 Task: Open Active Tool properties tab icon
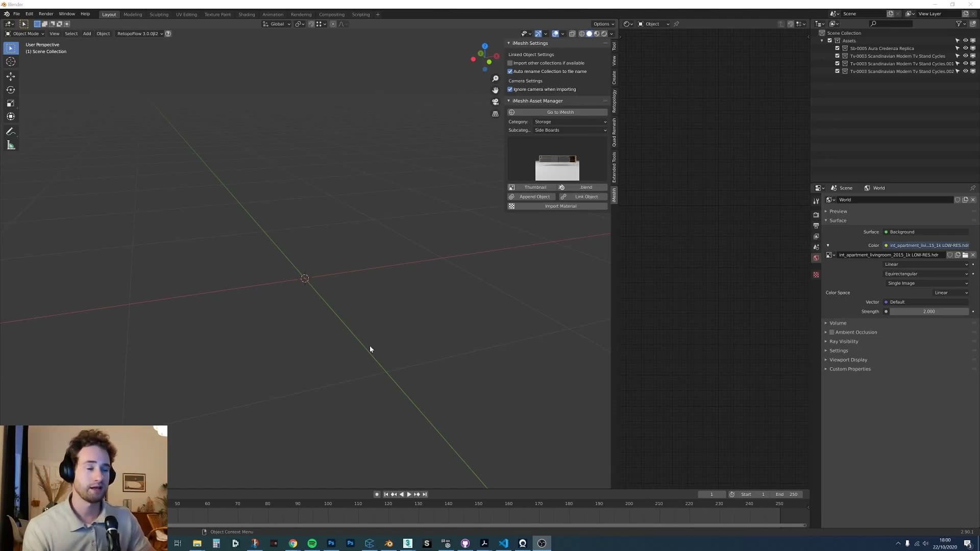pyautogui.click(x=816, y=201)
